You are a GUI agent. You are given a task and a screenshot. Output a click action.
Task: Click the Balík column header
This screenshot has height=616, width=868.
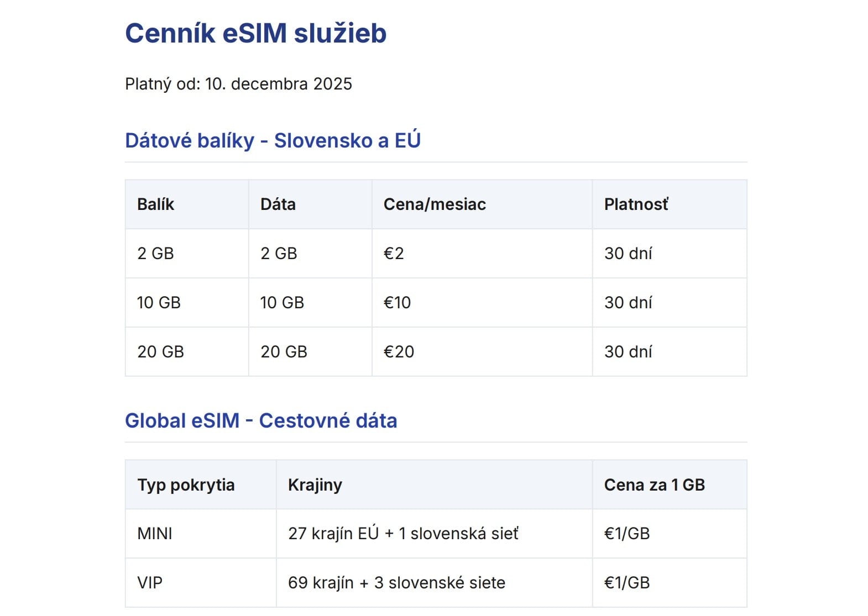tap(155, 204)
